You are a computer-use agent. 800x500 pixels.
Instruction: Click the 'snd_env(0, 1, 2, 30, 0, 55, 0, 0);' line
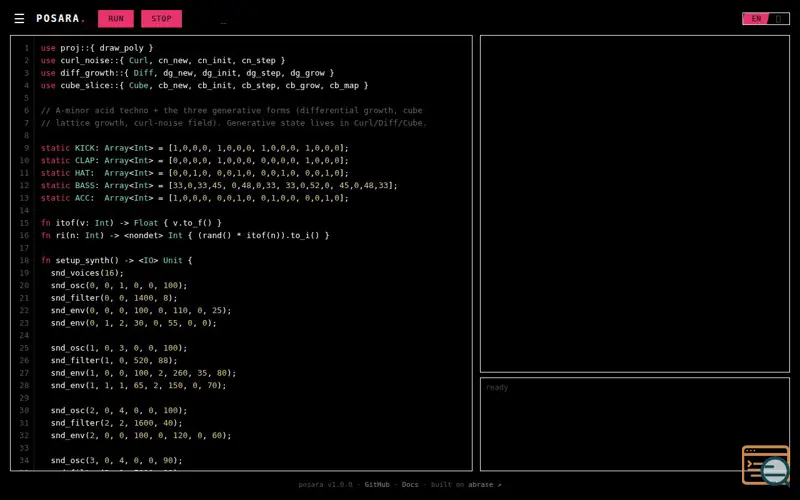(x=134, y=323)
